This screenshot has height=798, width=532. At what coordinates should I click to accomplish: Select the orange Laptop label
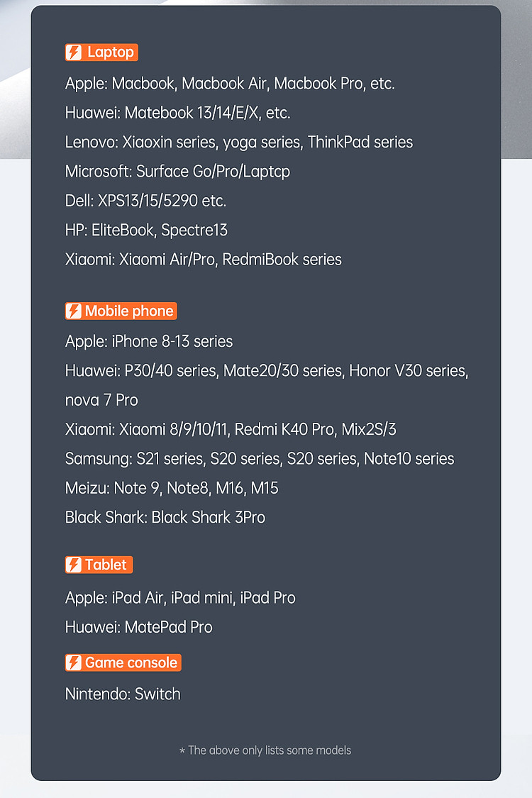(x=101, y=52)
